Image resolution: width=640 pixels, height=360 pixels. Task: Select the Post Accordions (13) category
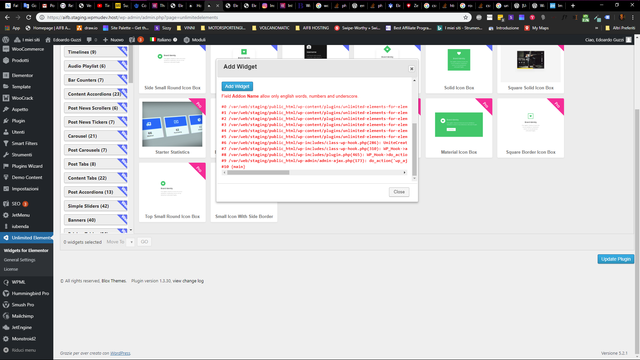[96, 192]
